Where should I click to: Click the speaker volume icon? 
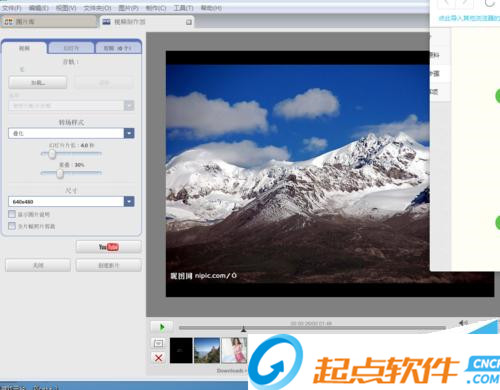(463, 323)
